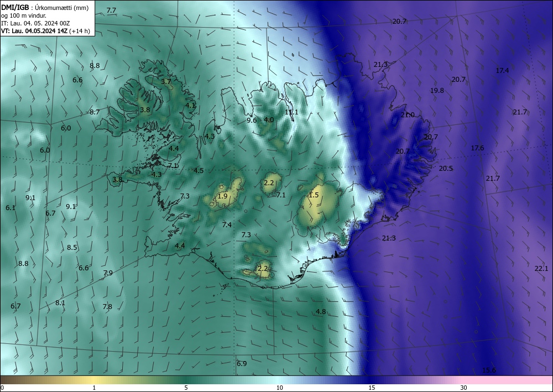The width and height of the screenshot is (553, 392).
Task: Click the 4.8 value south of Iceland
Action: (321, 312)
